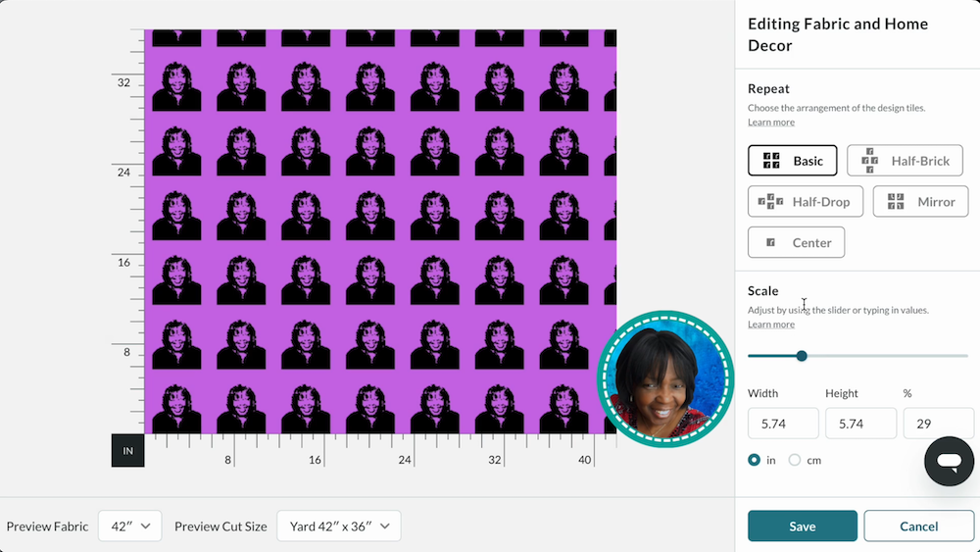Cancel editing the fabric
Viewport: 980px width, 552px height.
coord(919,527)
